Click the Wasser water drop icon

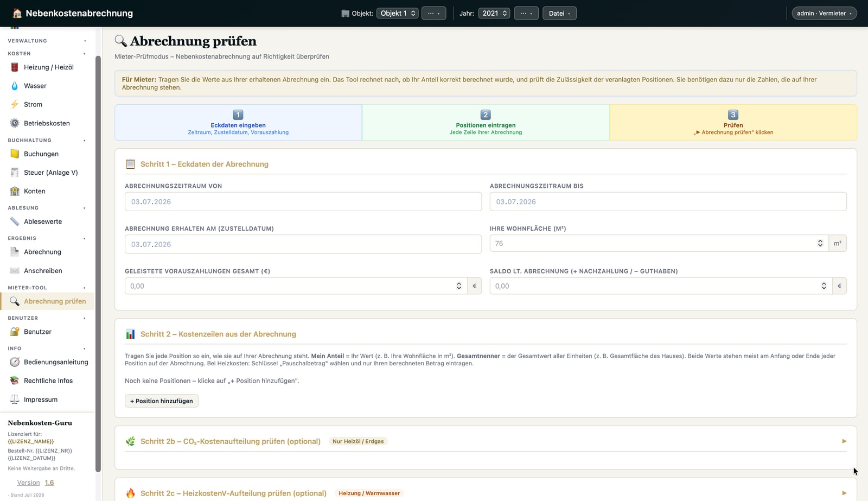pyautogui.click(x=15, y=86)
